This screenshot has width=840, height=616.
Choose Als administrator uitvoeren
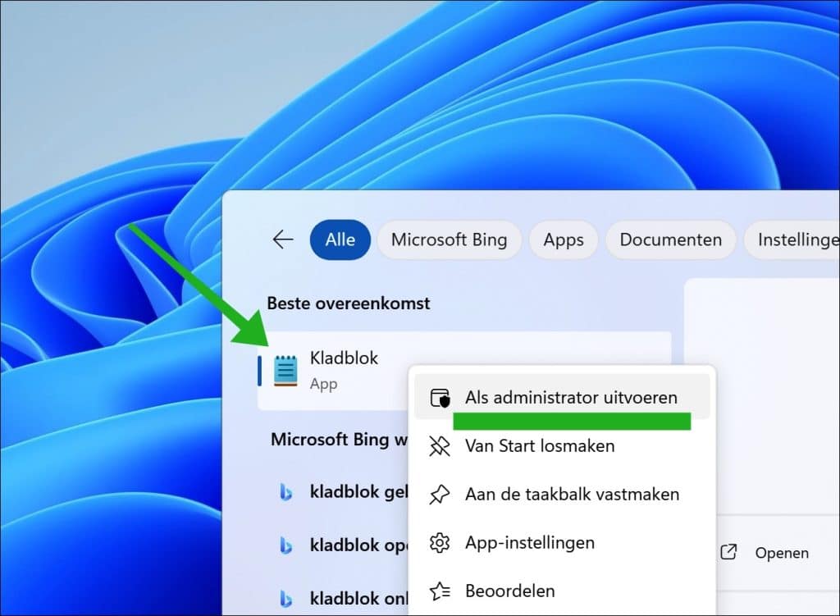562,398
